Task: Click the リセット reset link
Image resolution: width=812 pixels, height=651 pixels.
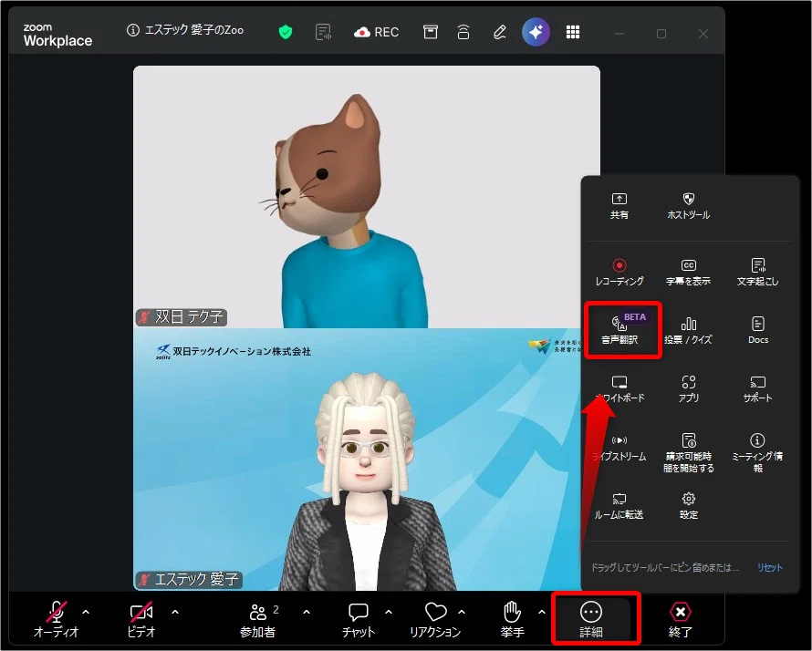Action: click(769, 568)
